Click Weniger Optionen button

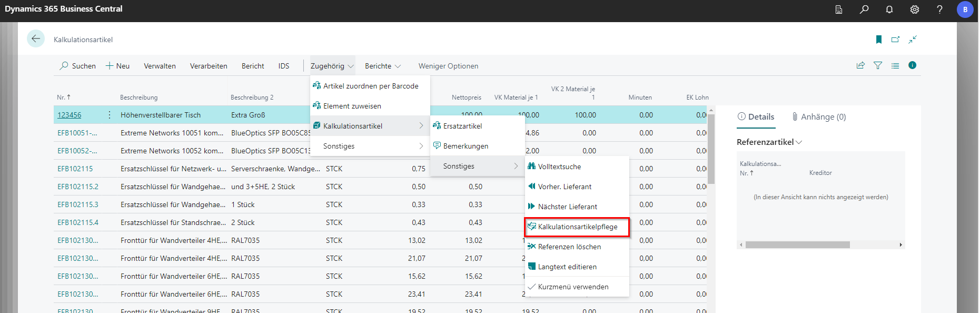[448, 66]
